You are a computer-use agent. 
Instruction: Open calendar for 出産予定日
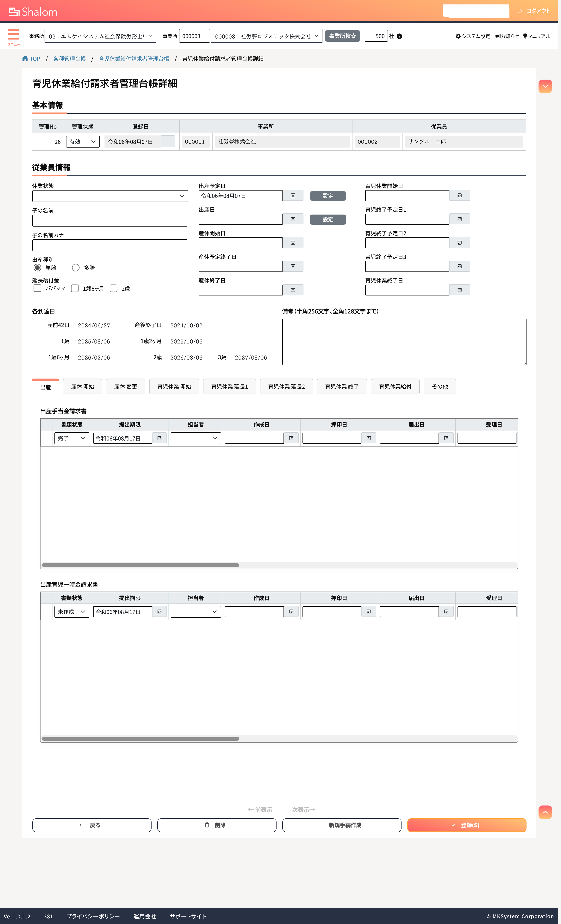click(293, 196)
